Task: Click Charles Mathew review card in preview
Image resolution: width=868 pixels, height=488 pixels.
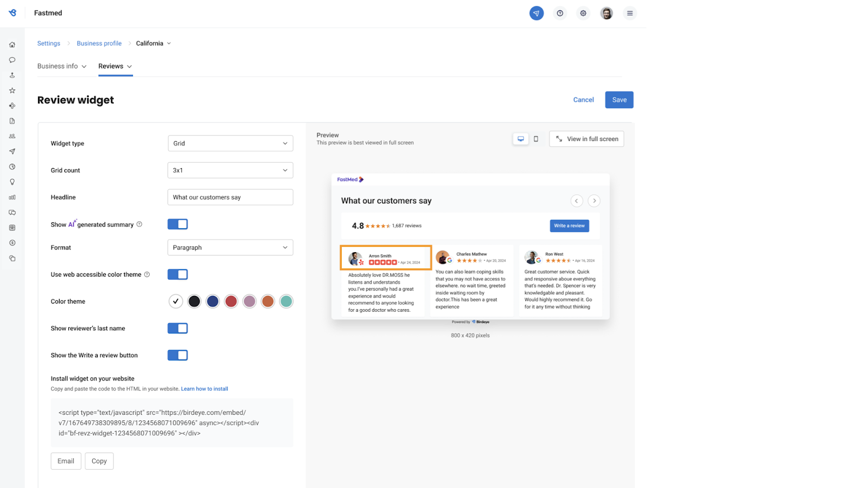Action: click(471, 280)
